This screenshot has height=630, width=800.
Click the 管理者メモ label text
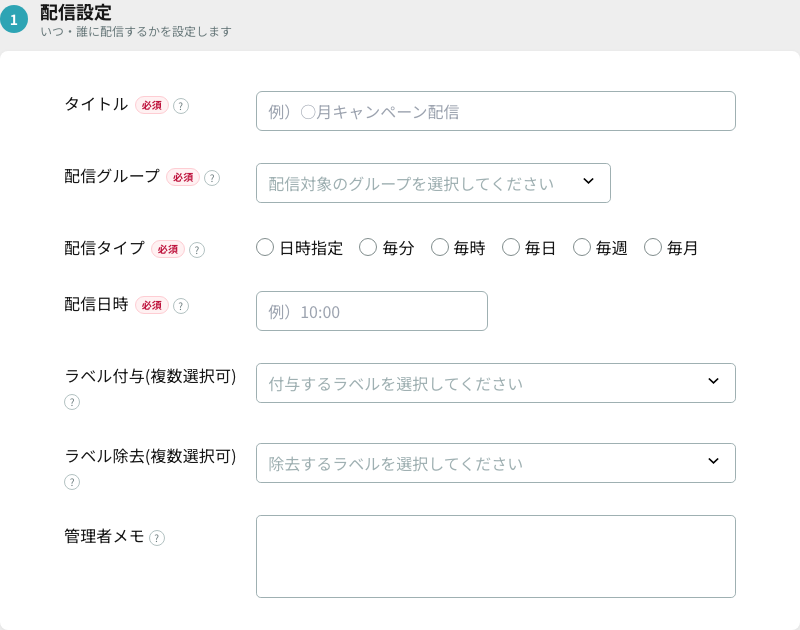104,536
